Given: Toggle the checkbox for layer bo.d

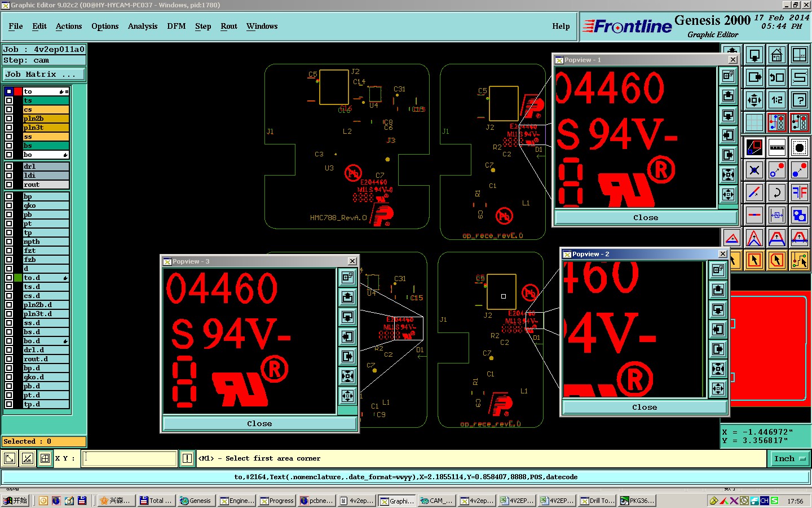Looking at the screenshot, I should (8, 341).
